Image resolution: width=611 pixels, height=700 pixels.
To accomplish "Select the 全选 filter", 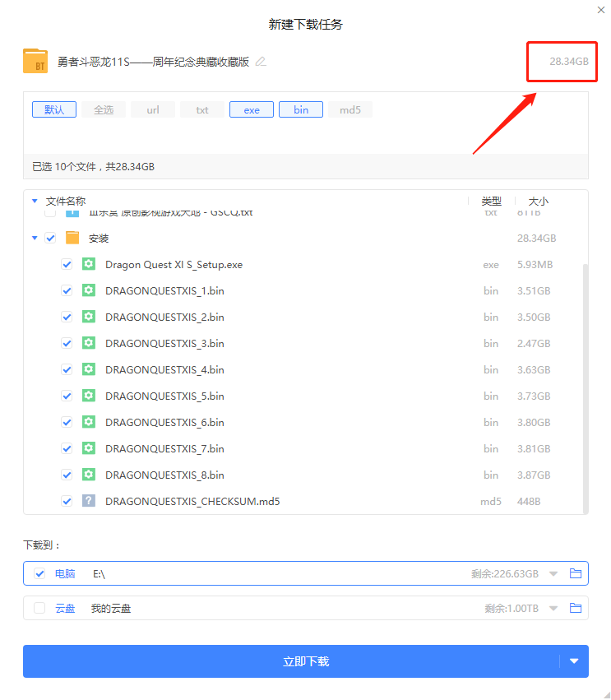I will pos(104,110).
